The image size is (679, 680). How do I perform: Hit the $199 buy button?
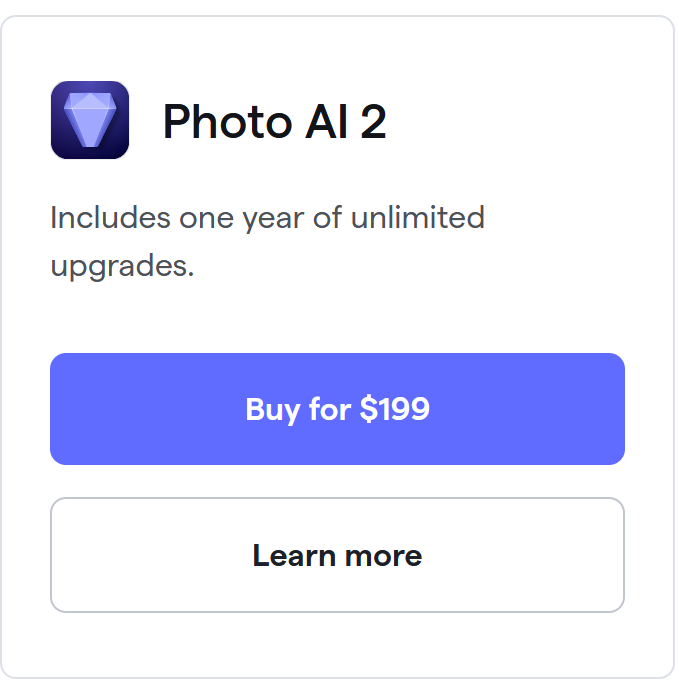pos(337,409)
